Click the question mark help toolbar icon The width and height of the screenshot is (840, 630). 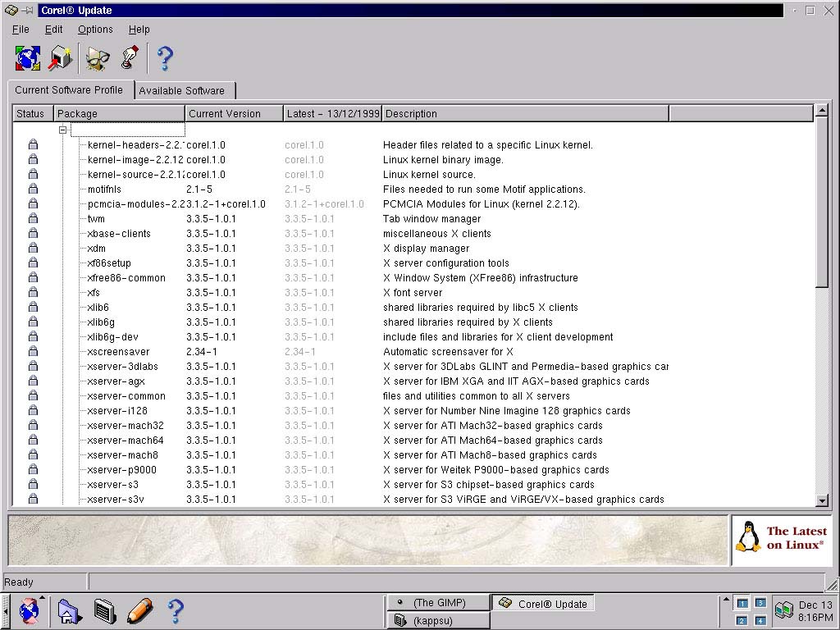pos(165,57)
